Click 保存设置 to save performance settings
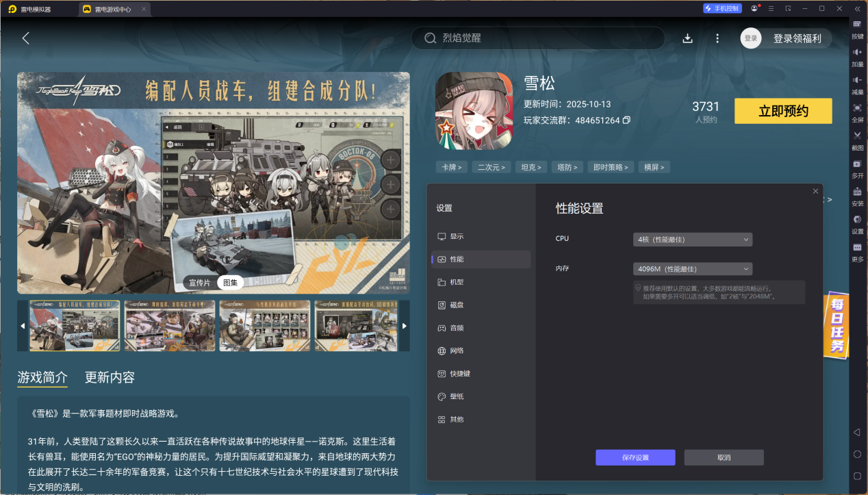This screenshot has height=495, width=868. [x=635, y=457]
